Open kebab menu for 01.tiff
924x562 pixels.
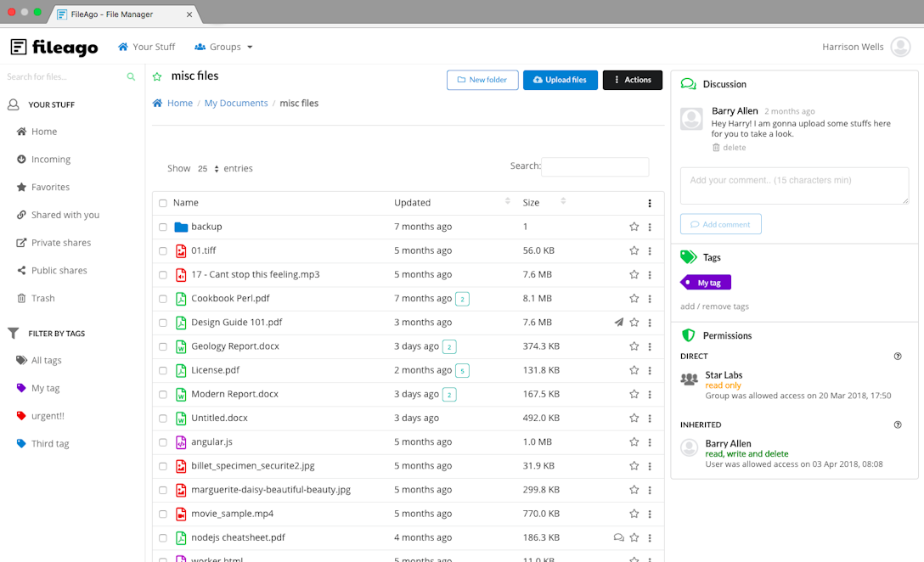pos(650,250)
